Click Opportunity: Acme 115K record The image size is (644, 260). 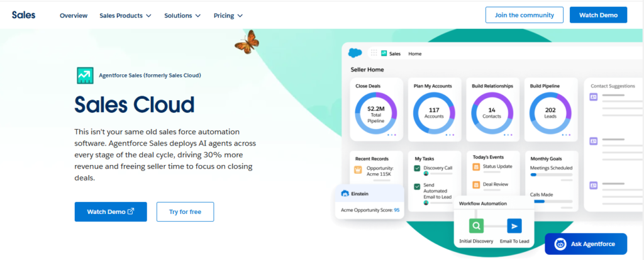(380, 171)
